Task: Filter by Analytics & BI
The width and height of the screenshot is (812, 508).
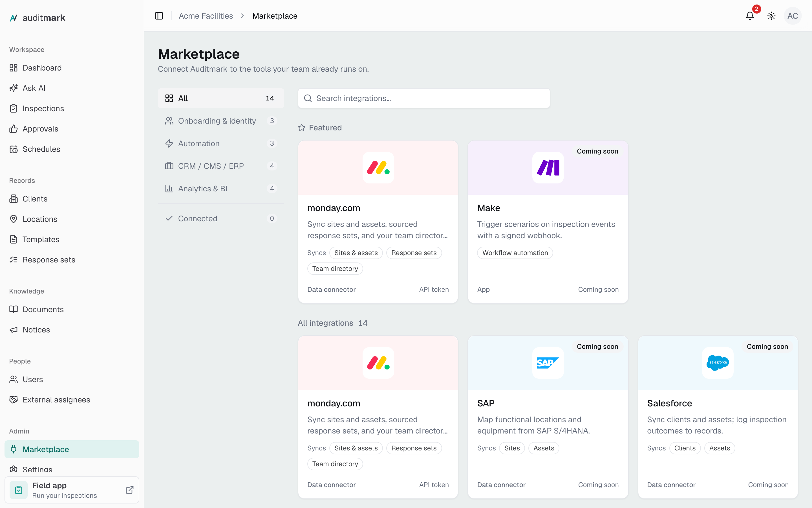Action: click(x=221, y=189)
